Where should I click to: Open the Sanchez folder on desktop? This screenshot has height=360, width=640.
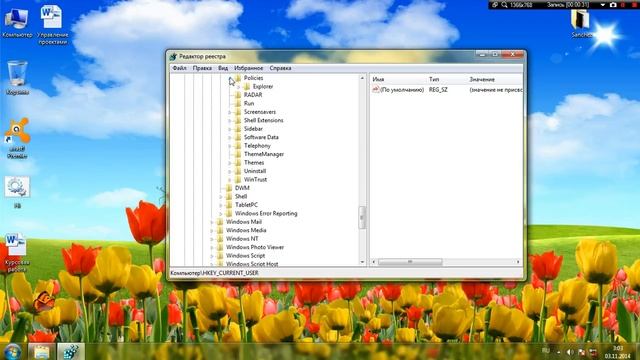[581, 24]
